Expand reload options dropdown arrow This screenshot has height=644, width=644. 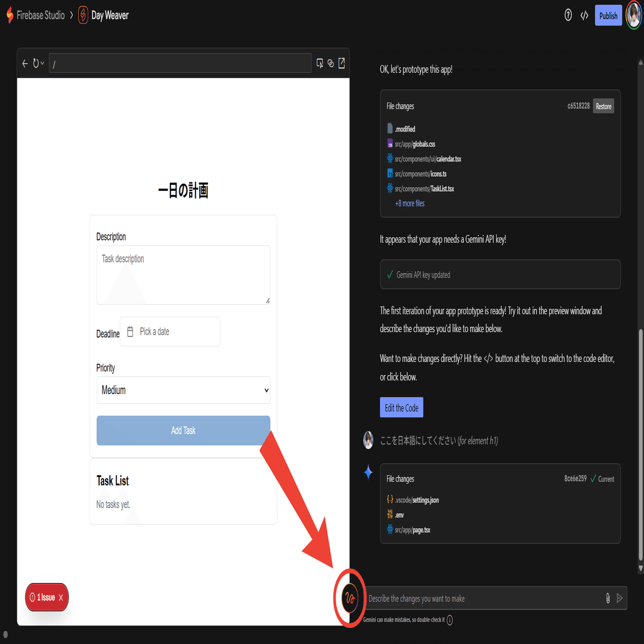coord(42,63)
